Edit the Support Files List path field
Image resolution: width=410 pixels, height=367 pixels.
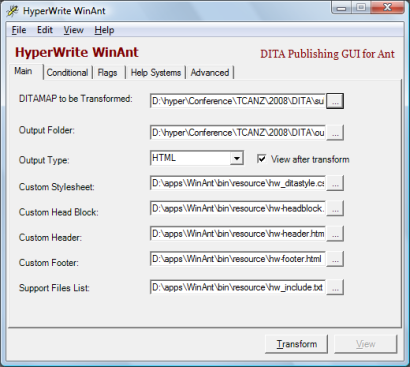[238, 287]
